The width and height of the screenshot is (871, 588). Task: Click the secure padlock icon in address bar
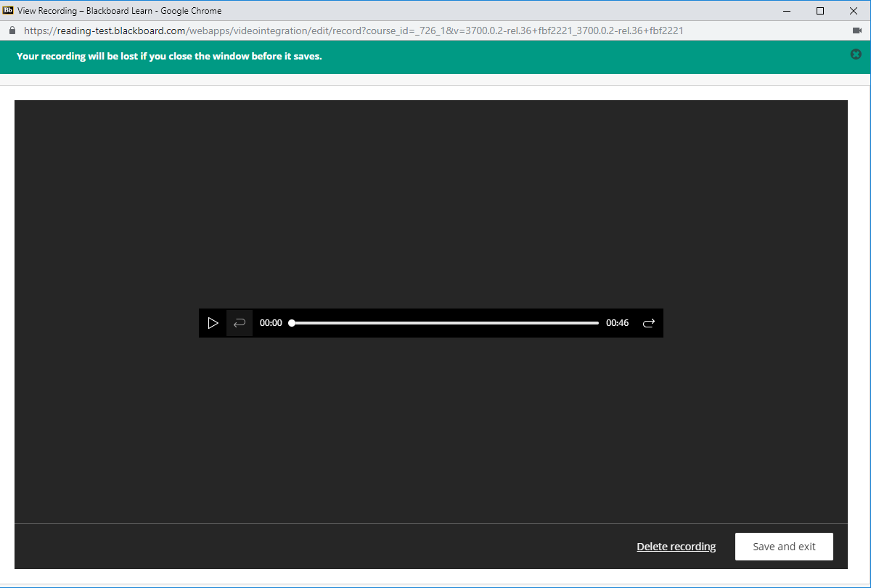pos(12,31)
